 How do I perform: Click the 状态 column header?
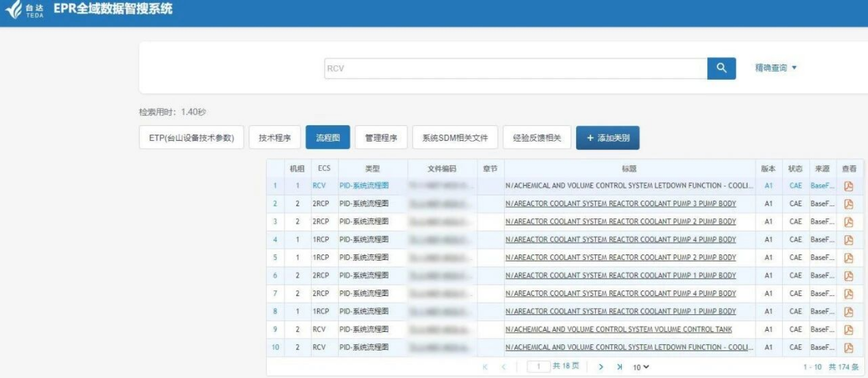click(x=795, y=169)
